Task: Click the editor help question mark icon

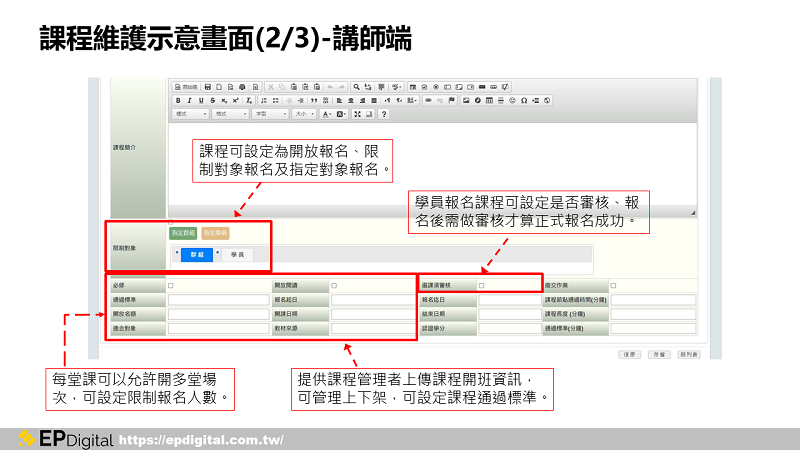Action: (x=383, y=114)
